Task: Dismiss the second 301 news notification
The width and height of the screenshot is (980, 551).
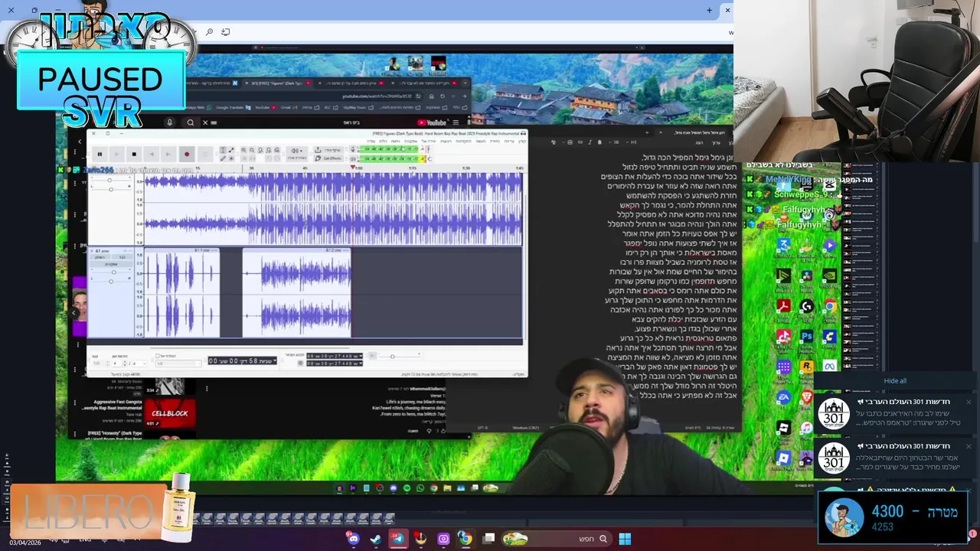Action: point(969,446)
